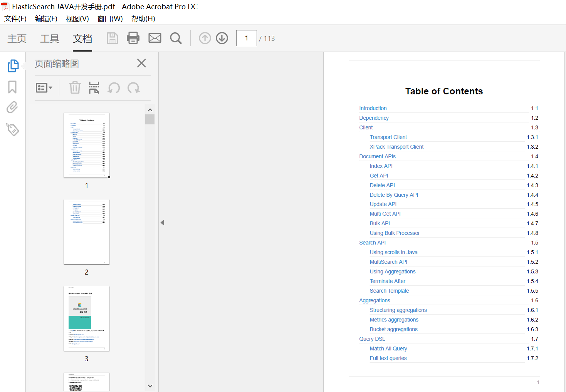This screenshot has width=566, height=392.
Task: Open the Dependency contents link
Action: click(x=374, y=118)
